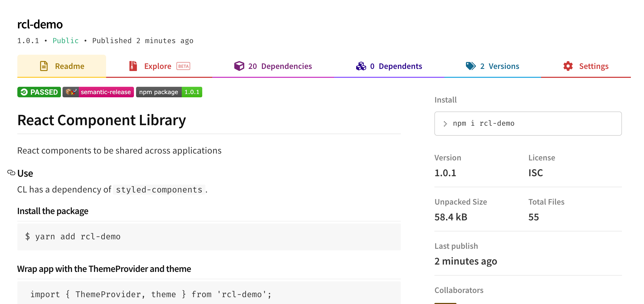Click the 0 Dependents label

coord(396,66)
